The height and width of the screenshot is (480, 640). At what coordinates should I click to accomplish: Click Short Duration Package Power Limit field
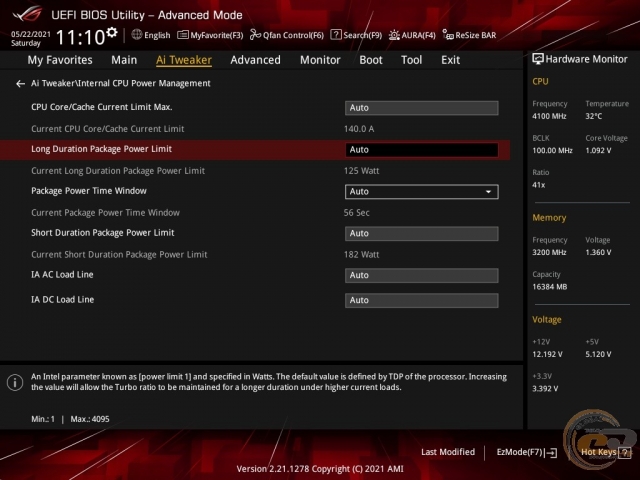(421, 233)
